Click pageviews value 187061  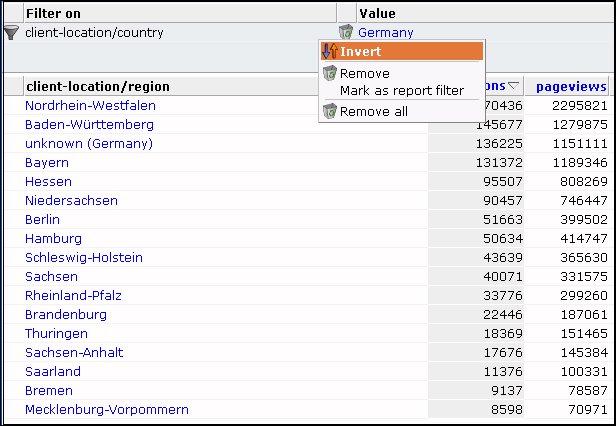point(584,314)
